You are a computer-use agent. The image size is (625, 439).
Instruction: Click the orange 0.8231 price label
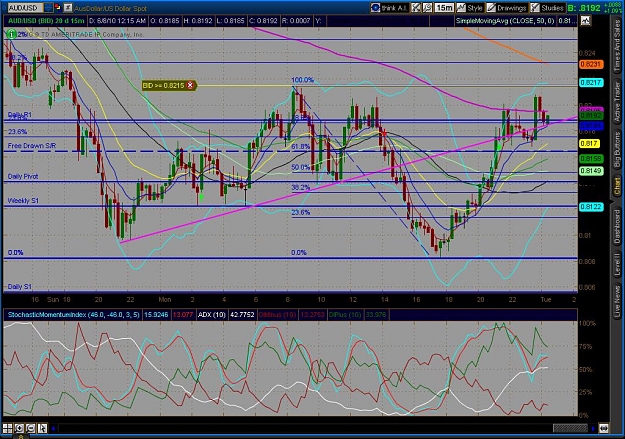(x=591, y=64)
